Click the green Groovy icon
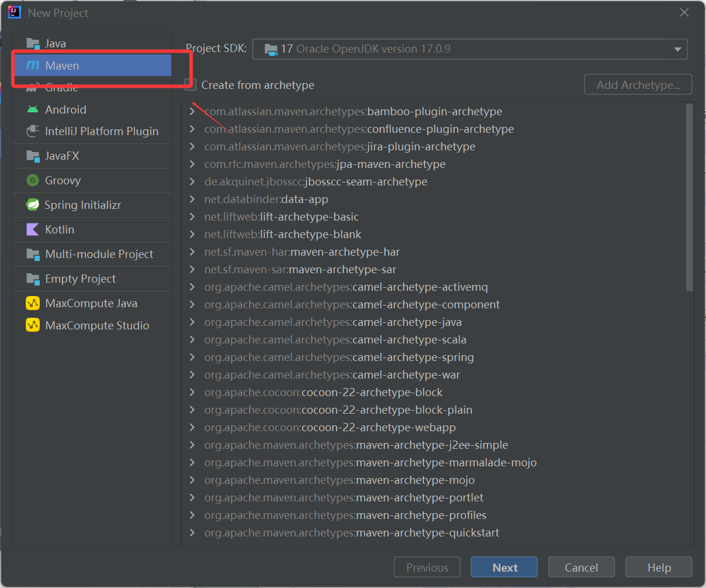706x588 pixels. [33, 180]
